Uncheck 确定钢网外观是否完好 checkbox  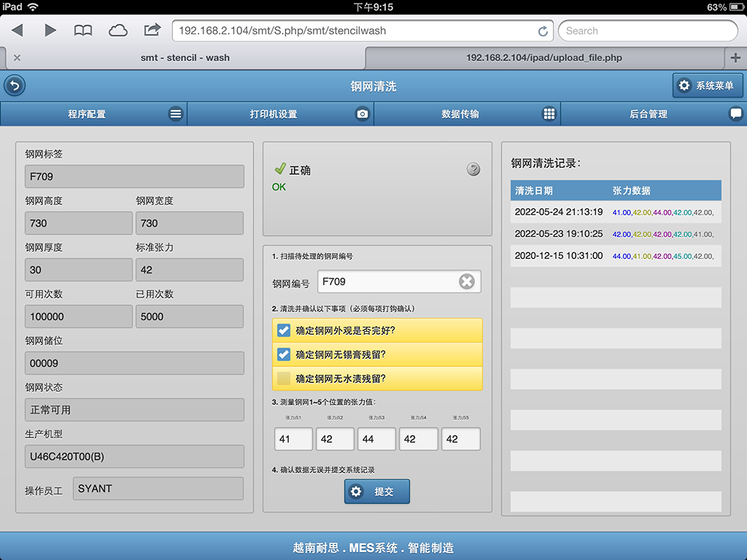point(284,330)
